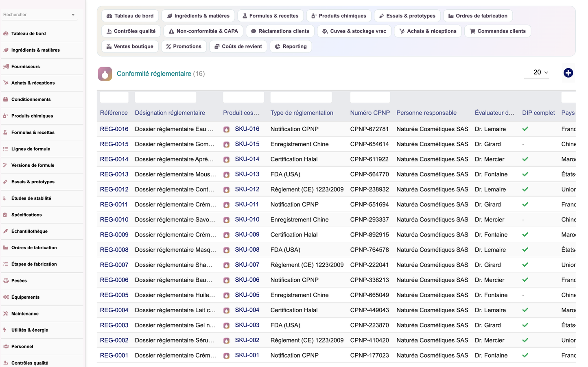Open the Promotions top tab
This screenshot has width=588, height=367.
(184, 46)
